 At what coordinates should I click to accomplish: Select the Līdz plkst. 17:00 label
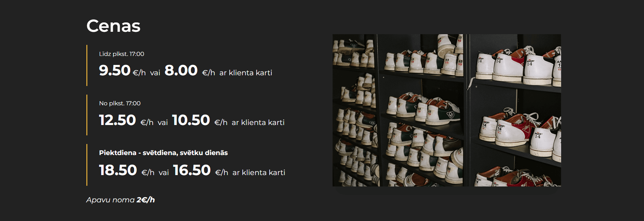[122, 54]
